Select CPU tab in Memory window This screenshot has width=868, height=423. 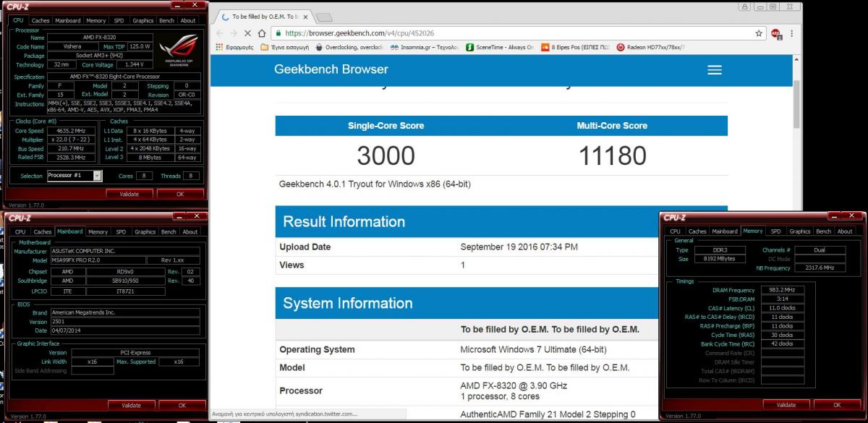pos(675,231)
